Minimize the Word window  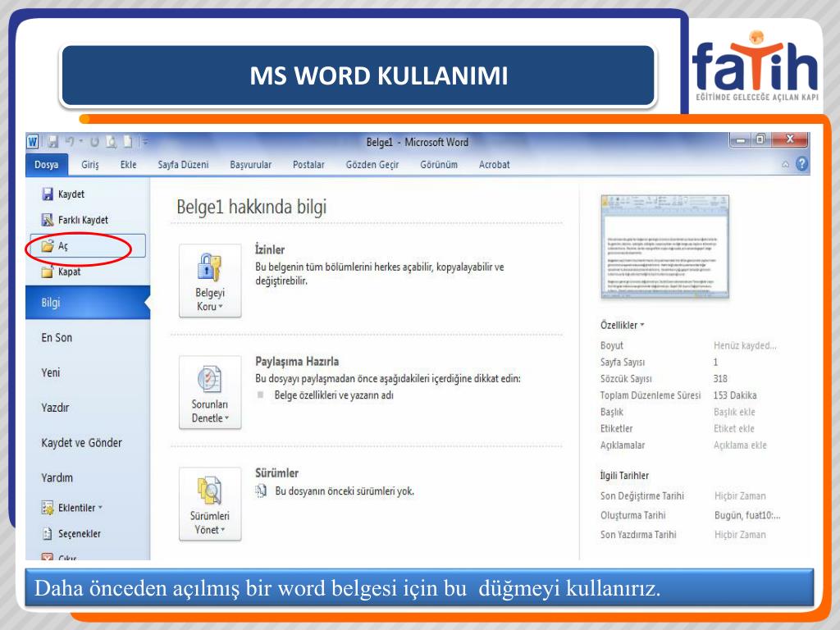pos(741,140)
